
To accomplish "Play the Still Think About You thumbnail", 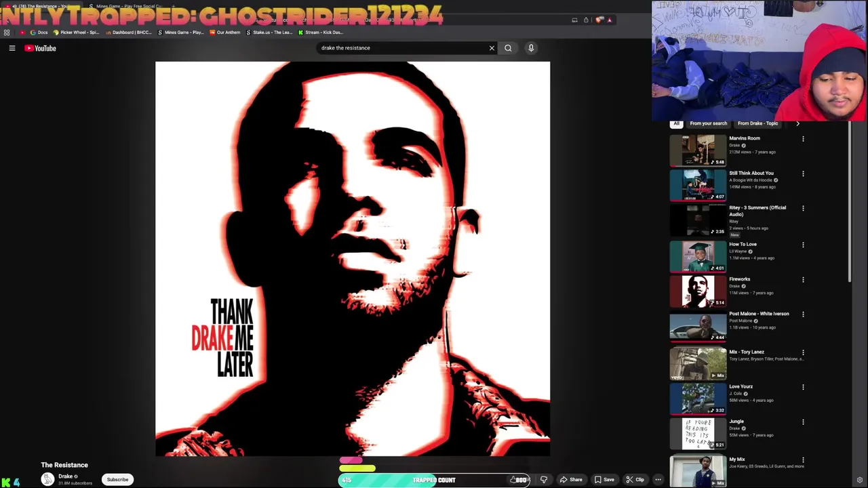I will click(x=697, y=184).
